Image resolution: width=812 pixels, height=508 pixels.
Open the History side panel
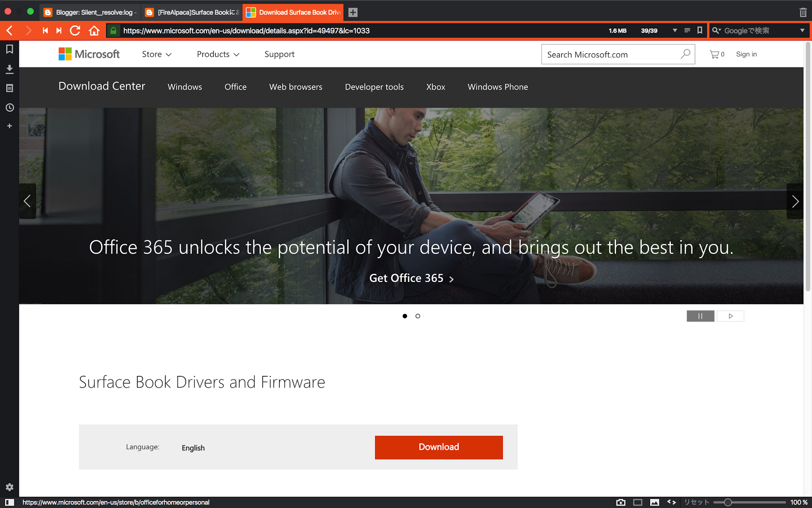(x=9, y=108)
